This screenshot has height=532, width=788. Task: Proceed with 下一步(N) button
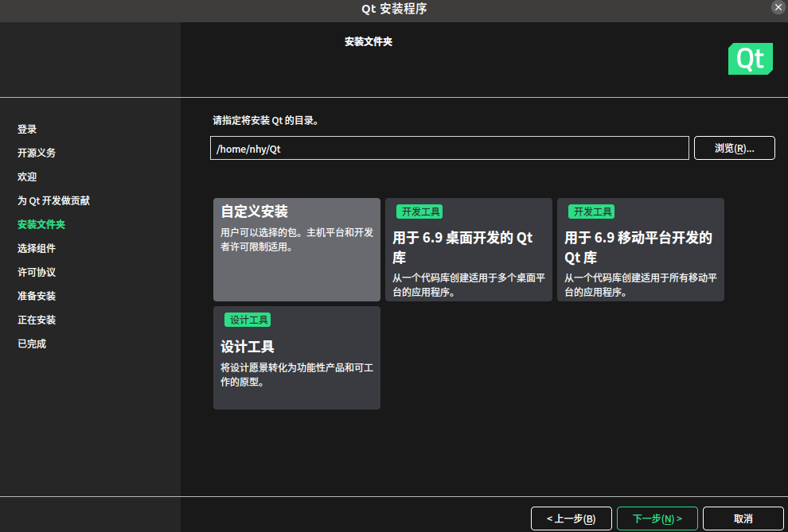[657, 519]
